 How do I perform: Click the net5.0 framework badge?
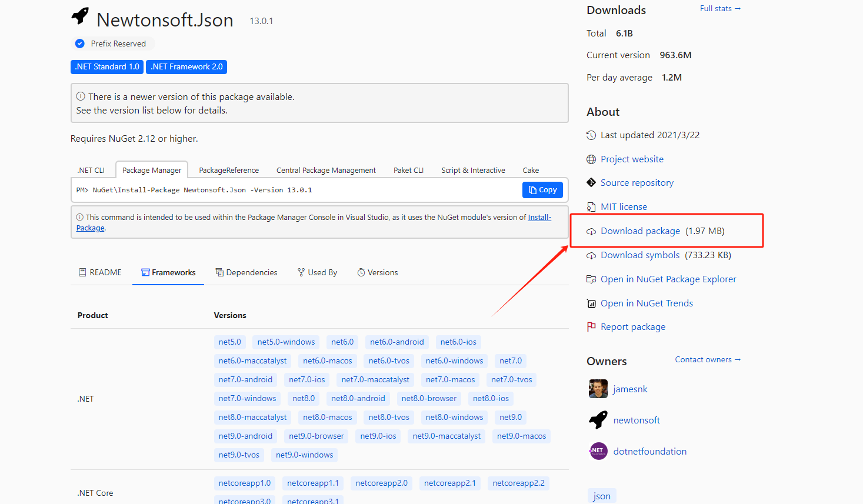pos(229,342)
